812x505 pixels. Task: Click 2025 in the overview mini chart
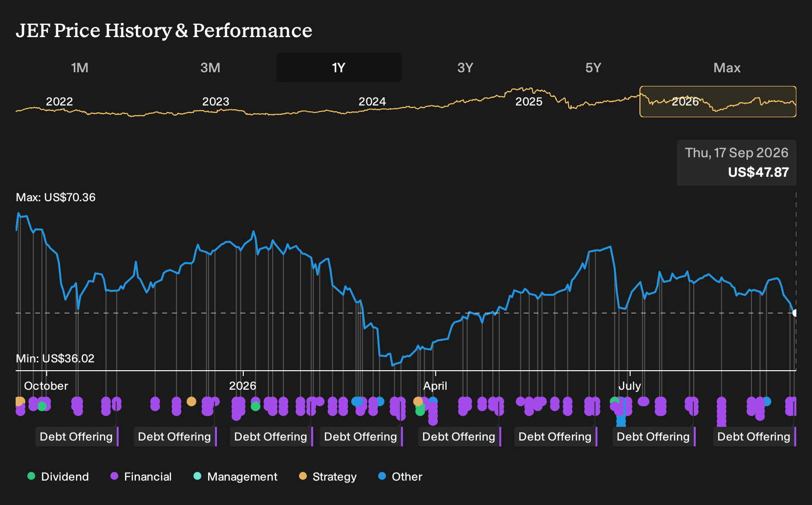click(529, 102)
